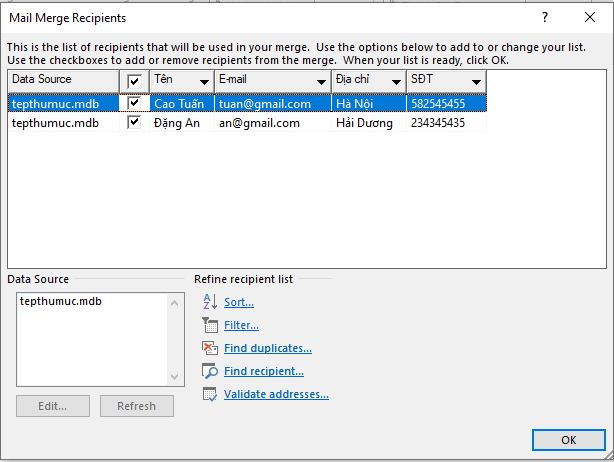Viewport: 614px width, 462px height.
Task: Open the Filter... link
Action: (241, 325)
